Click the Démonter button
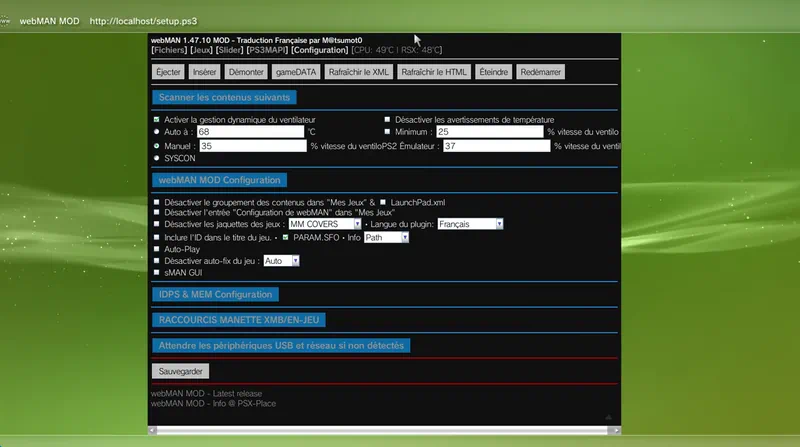This screenshot has height=447, width=800. click(246, 72)
